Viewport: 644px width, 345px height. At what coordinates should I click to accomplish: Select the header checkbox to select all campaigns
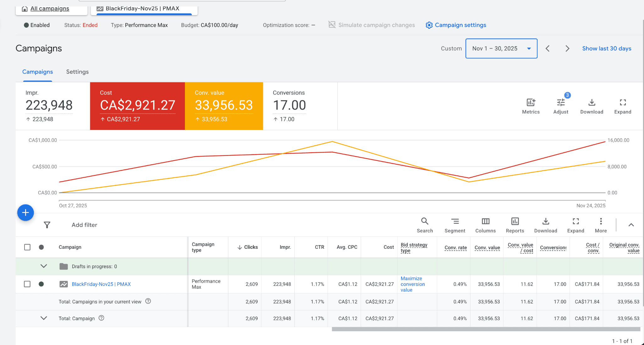pos(27,247)
